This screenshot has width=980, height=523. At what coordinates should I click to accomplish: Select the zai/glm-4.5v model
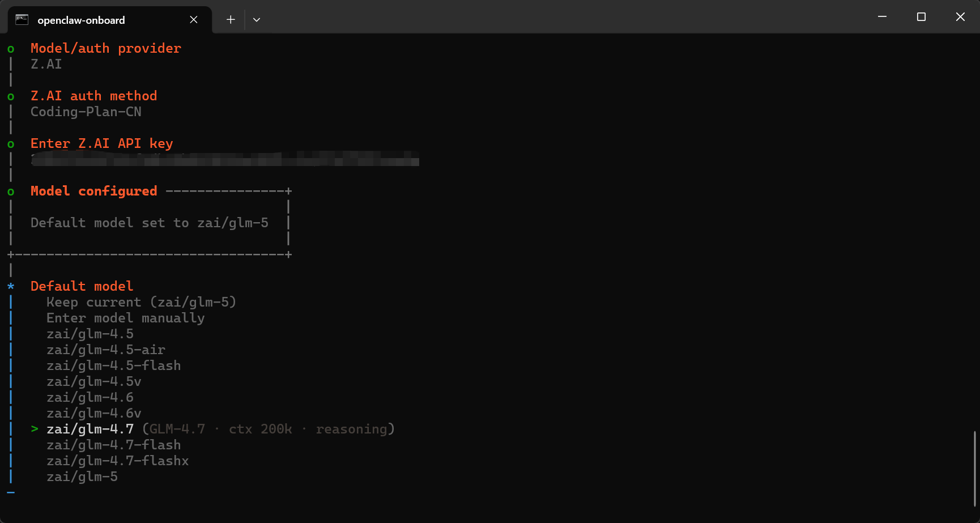(94, 381)
